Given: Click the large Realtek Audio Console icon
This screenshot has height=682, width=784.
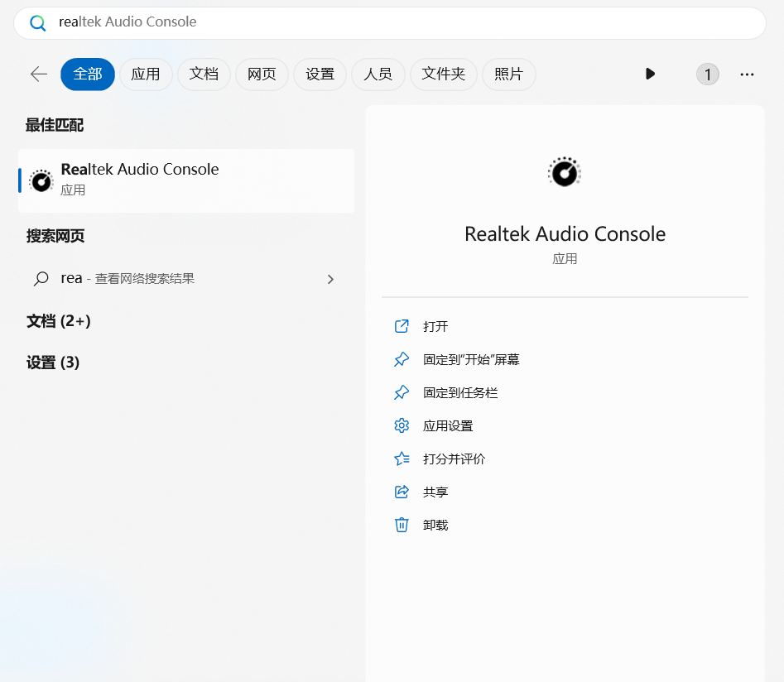Looking at the screenshot, I should [565, 173].
